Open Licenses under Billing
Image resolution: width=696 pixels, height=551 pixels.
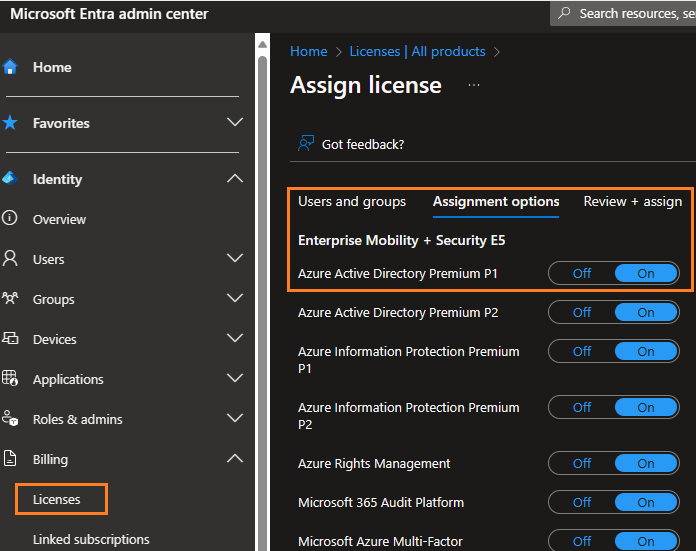[56, 499]
